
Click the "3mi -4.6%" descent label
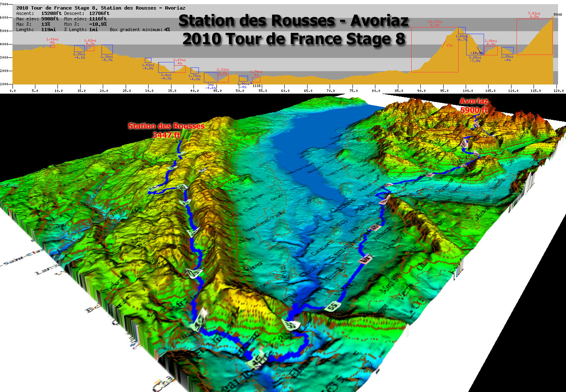[211, 86]
